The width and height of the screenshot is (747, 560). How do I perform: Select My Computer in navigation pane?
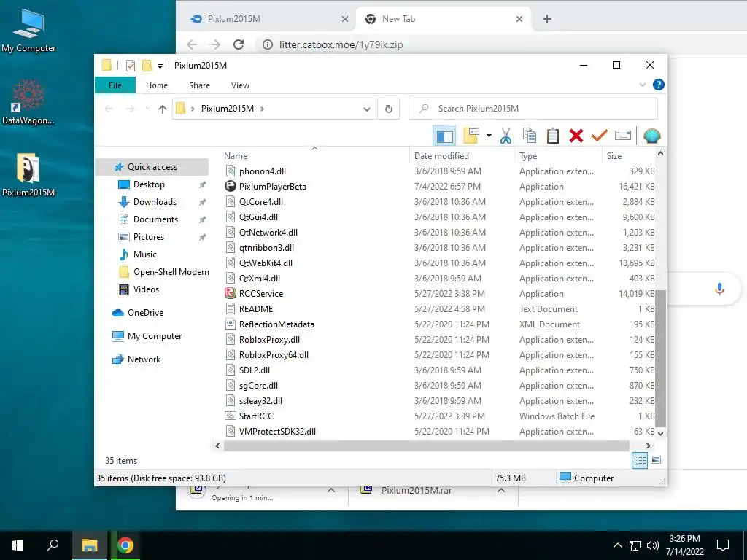coord(155,336)
